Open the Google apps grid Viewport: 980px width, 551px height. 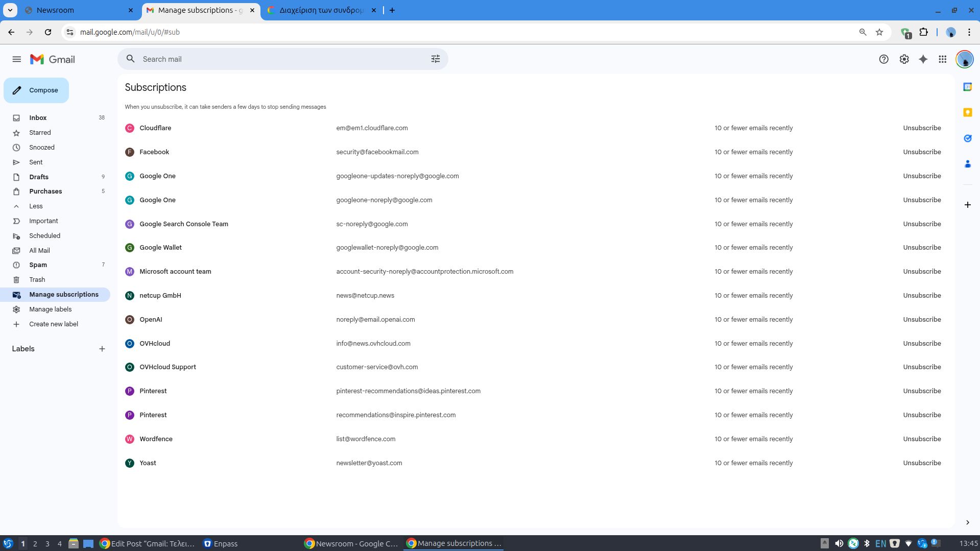(942, 59)
